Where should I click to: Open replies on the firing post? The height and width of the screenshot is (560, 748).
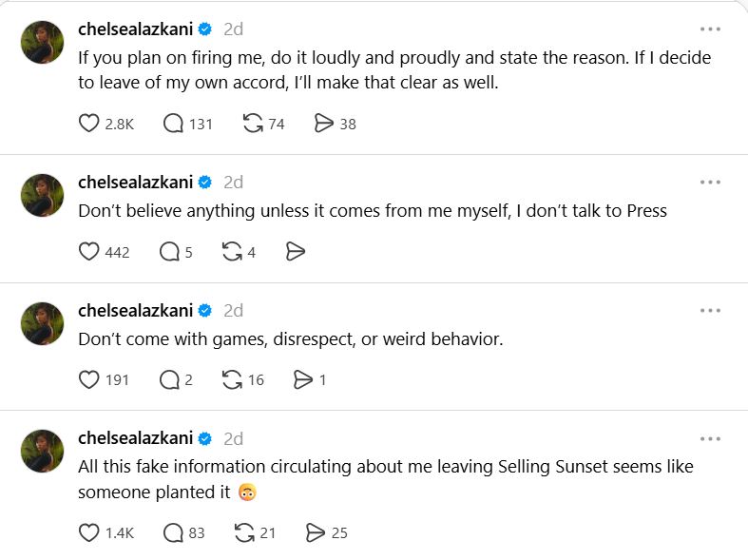coord(173,124)
